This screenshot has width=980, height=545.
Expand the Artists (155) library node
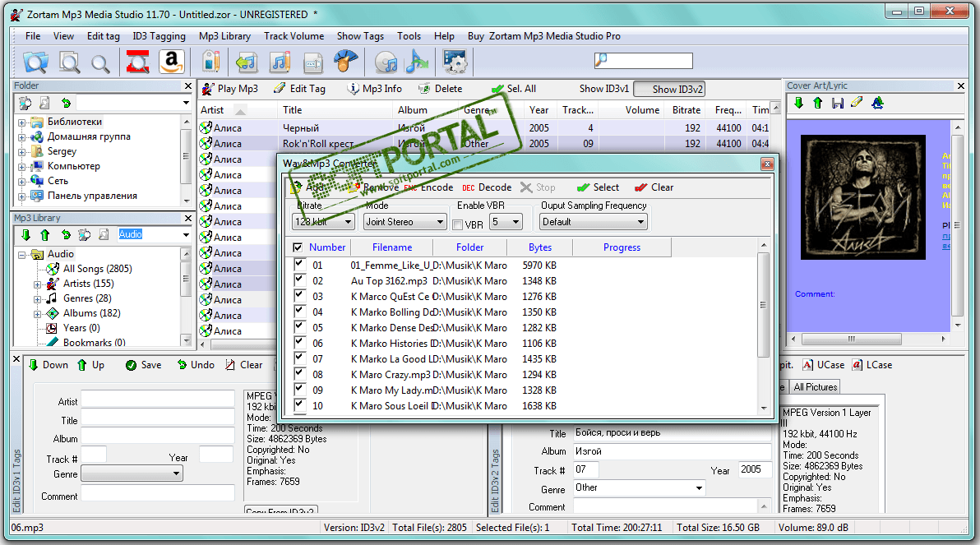(x=38, y=284)
